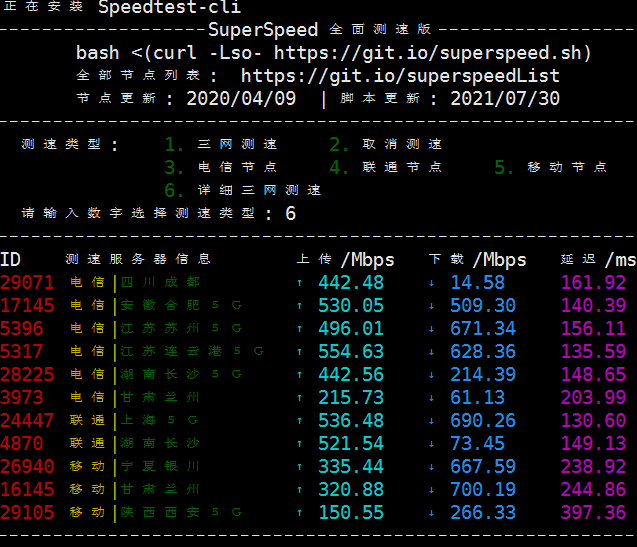Image resolution: width=637 pixels, height=547 pixels.
Task: Click server ID 3973
Action: (x=22, y=397)
